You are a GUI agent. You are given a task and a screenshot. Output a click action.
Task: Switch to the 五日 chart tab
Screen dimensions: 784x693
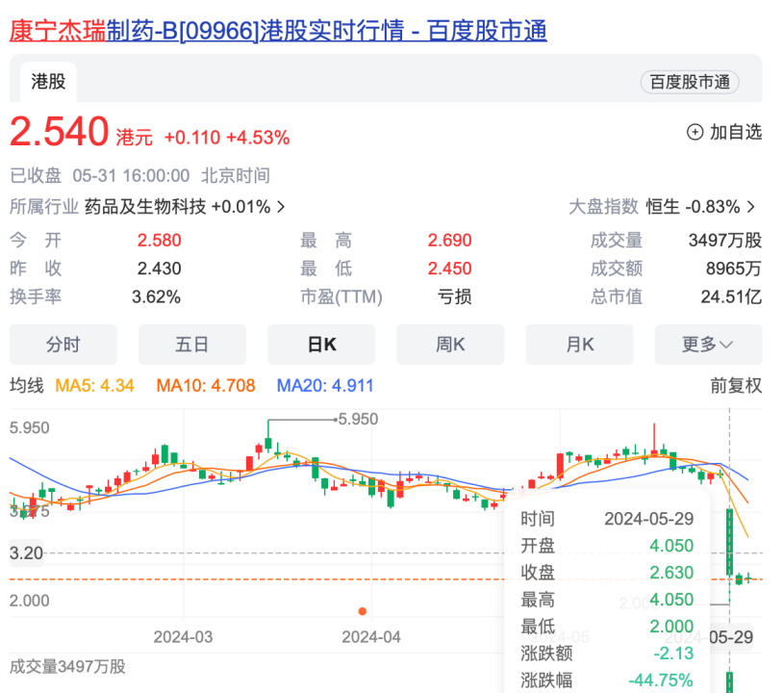point(192,345)
